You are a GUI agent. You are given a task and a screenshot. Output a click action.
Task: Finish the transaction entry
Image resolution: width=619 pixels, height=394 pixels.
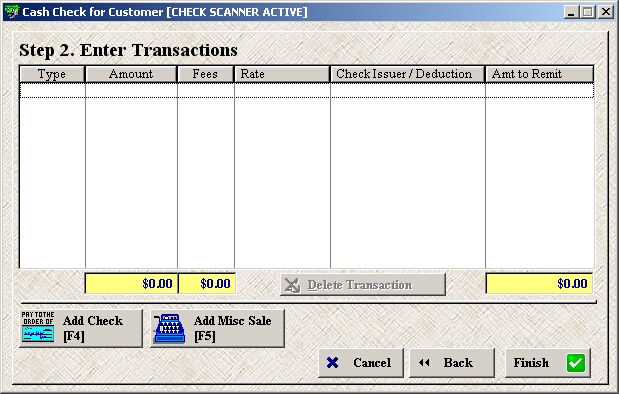(548, 362)
